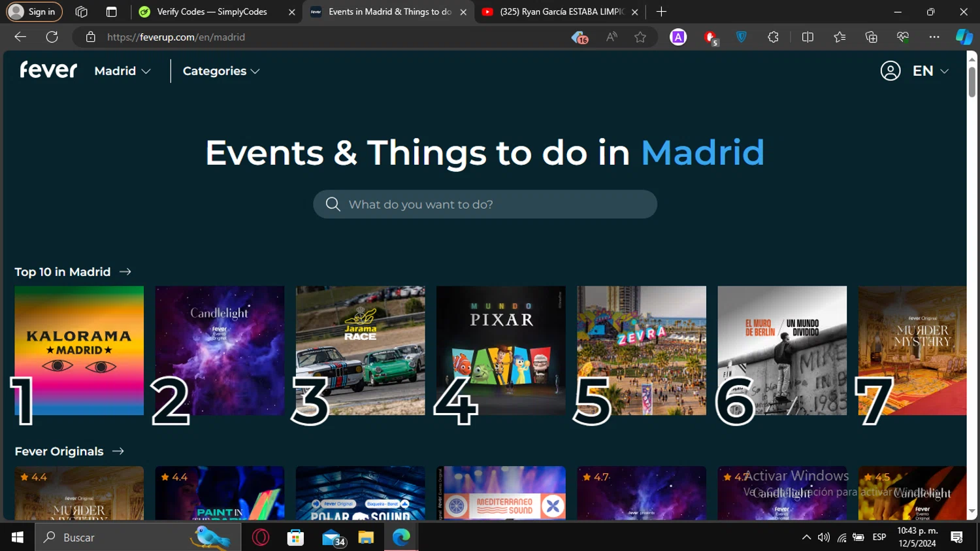The width and height of the screenshot is (980, 551).
Task: Activate the Read aloud icon
Action: (x=611, y=37)
